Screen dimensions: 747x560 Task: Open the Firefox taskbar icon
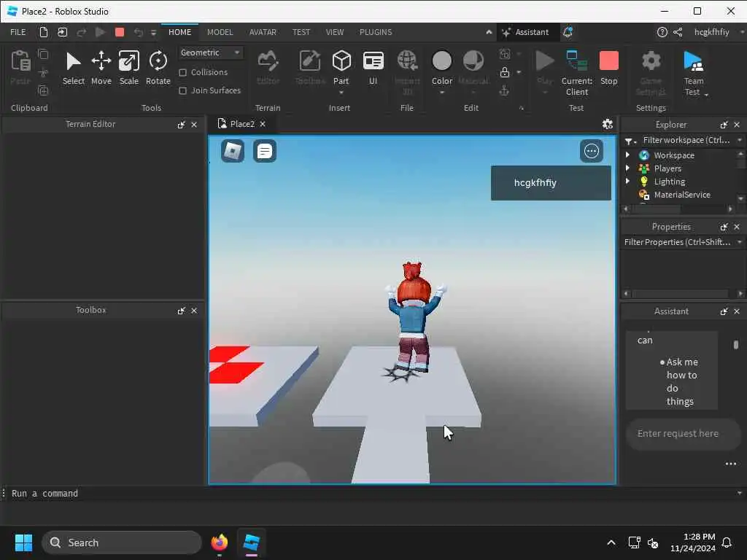(x=219, y=542)
